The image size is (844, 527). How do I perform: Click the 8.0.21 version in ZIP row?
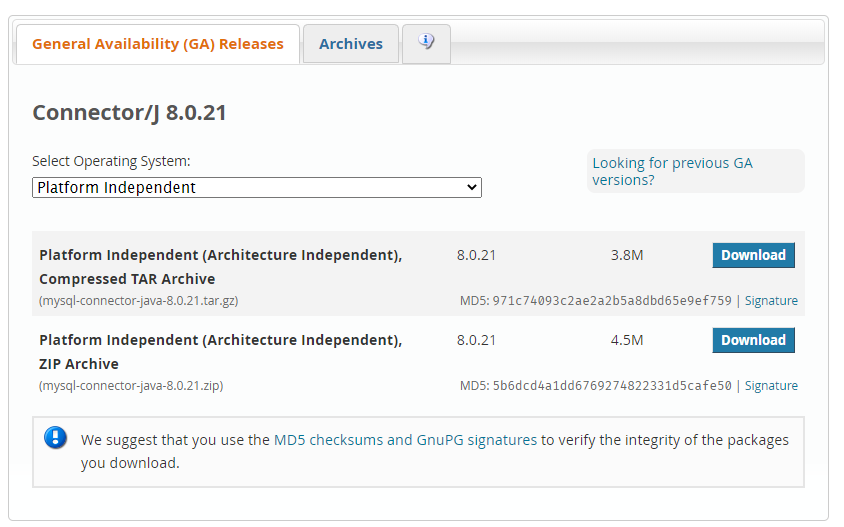pos(476,340)
